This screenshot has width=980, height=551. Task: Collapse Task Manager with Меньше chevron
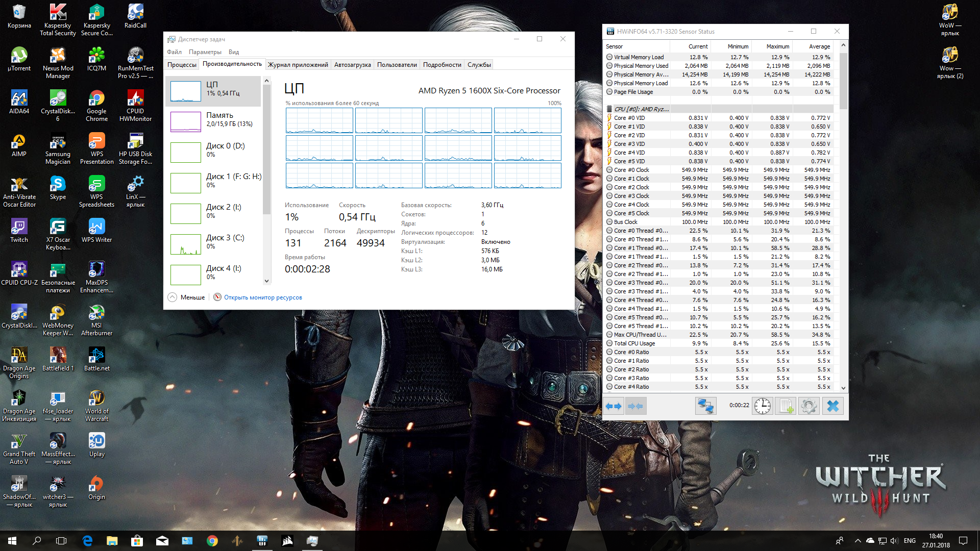[x=173, y=297]
